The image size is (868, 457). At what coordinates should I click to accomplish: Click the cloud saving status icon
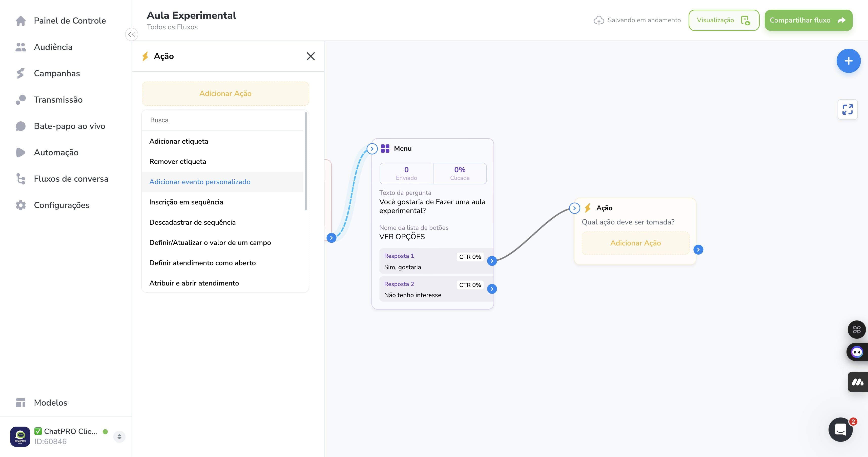pos(599,20)
